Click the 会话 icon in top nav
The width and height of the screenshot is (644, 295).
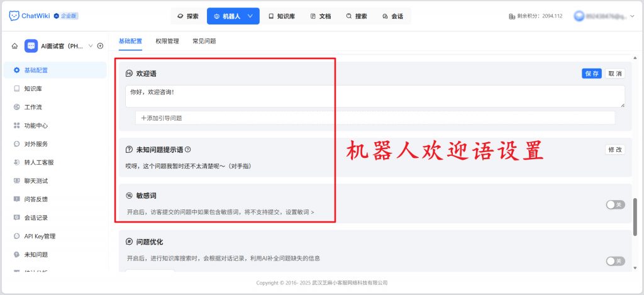[x=385, y=16]
